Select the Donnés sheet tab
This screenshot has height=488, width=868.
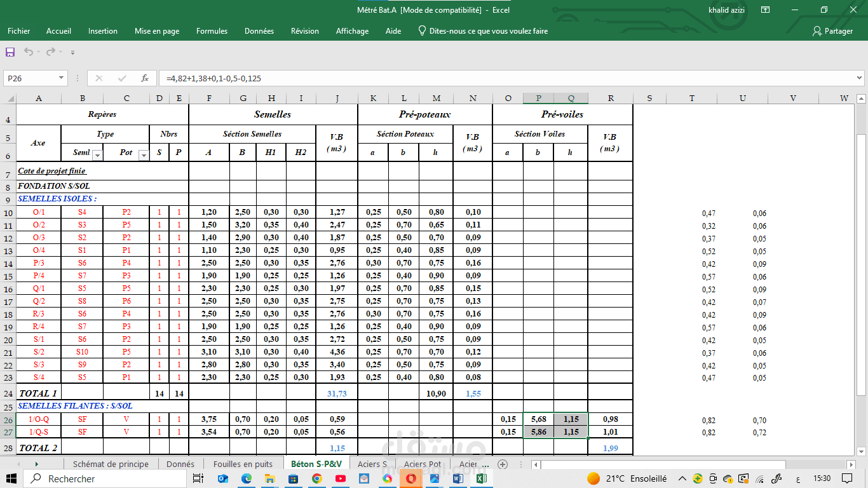pyautogui.click(x=180, y=464)
